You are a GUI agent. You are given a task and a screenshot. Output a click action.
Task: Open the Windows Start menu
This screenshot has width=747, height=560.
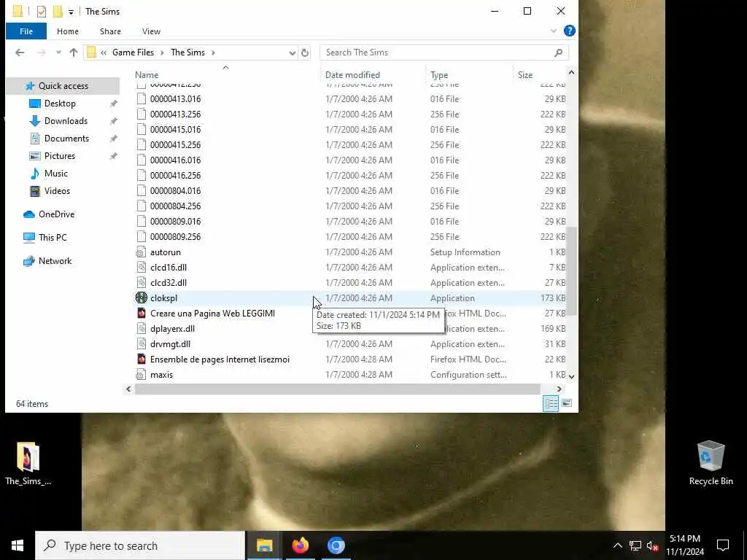click(18, 545)
